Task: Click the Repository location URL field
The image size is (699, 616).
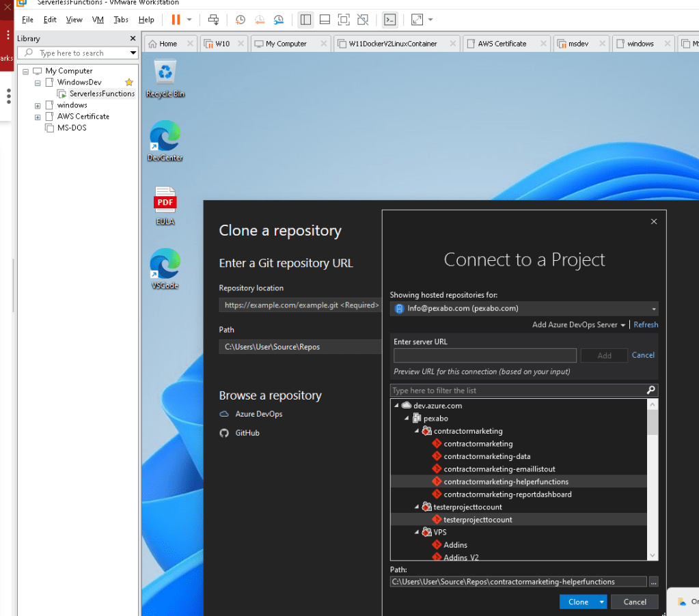Action: (x=300, y=305)
